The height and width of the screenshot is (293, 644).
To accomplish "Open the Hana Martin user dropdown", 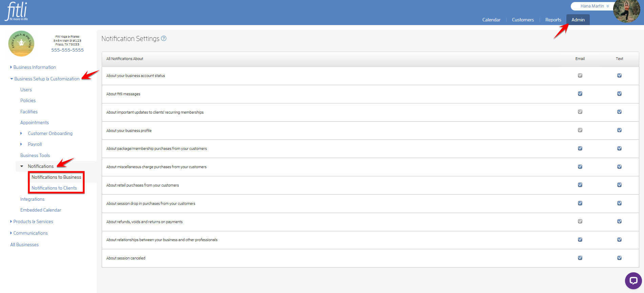I will click(x=595, y=6).
